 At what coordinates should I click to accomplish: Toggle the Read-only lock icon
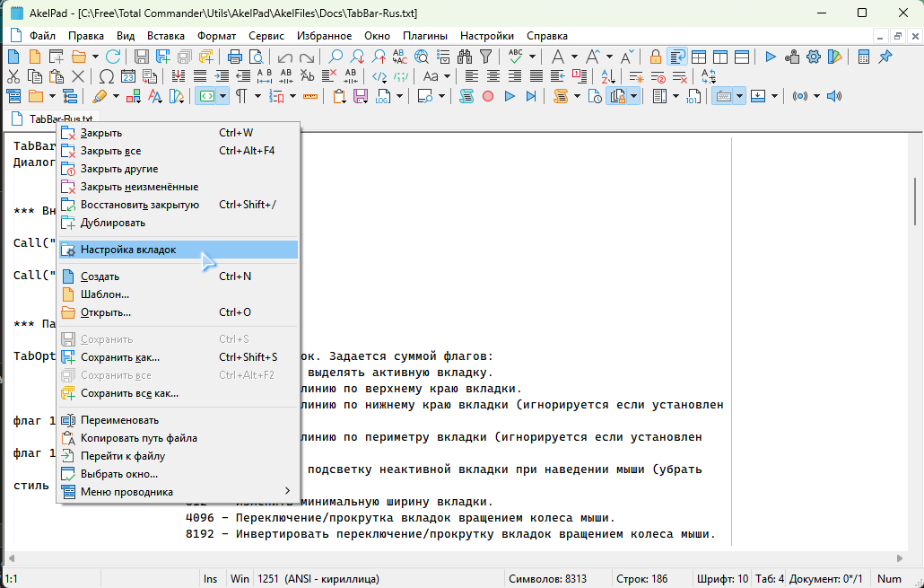tap(656, 57)
